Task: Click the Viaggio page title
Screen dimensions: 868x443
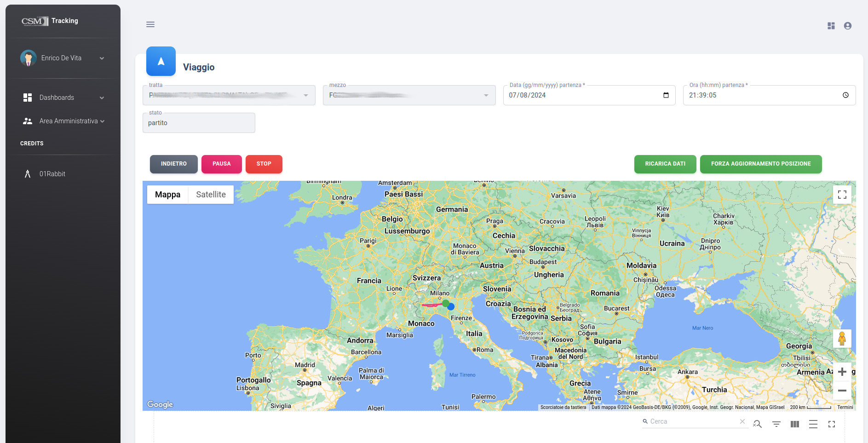Action: click(199, 67)
